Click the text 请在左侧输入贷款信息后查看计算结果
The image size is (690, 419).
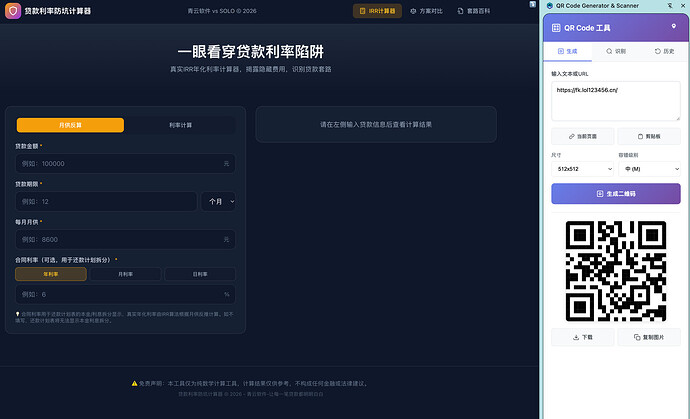[x=376, y=125]
